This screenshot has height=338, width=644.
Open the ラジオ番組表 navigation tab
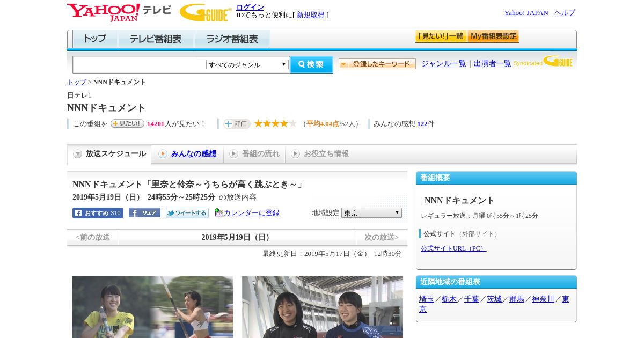[x=232, y=39]
